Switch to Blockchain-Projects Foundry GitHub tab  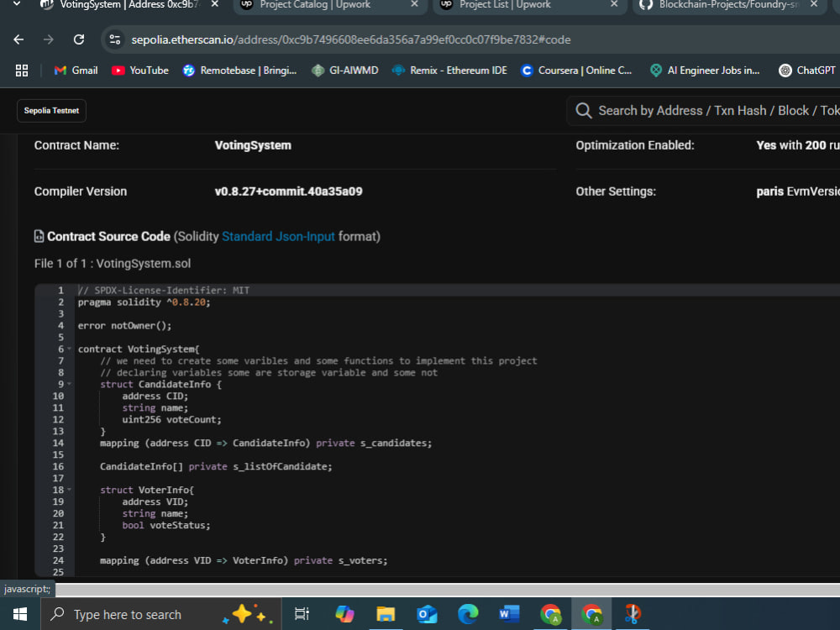click(x=728, y=5)
